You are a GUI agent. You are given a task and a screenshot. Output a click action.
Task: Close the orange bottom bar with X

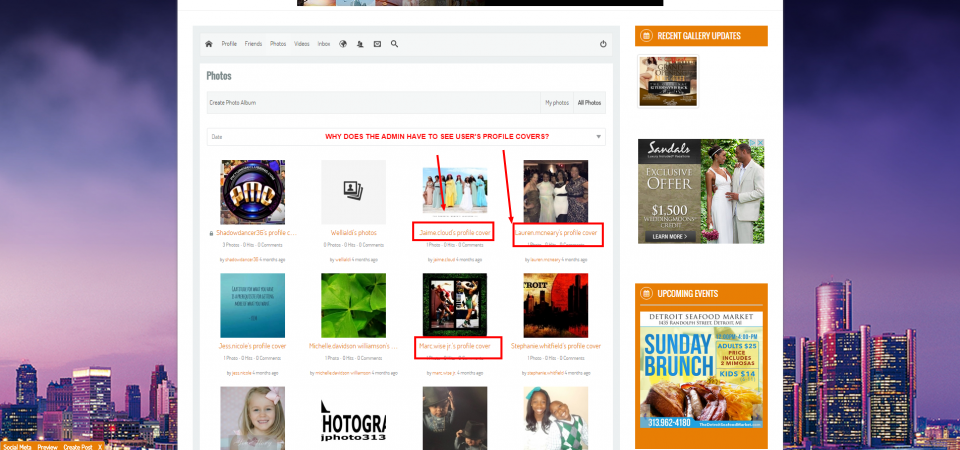coord(100,447)
